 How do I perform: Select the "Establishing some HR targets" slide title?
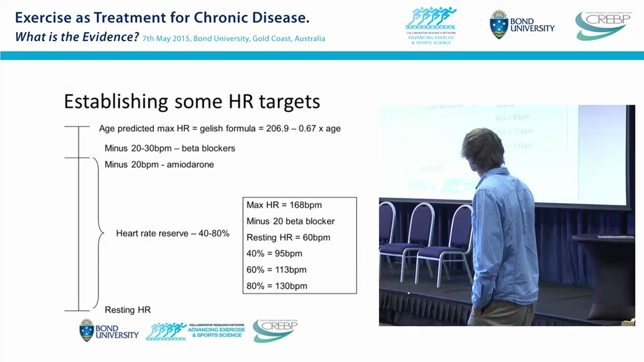click(192, 102)
